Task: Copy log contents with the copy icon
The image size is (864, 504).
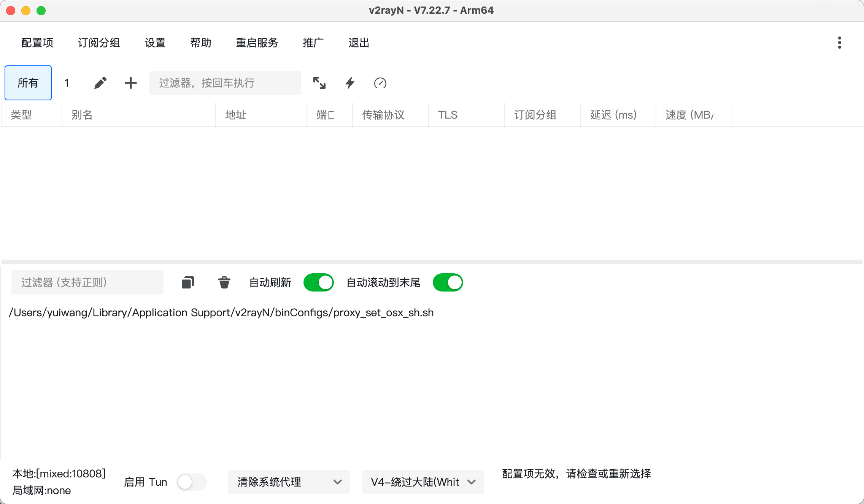Action: pyautogui.click(x=188, y=282)
